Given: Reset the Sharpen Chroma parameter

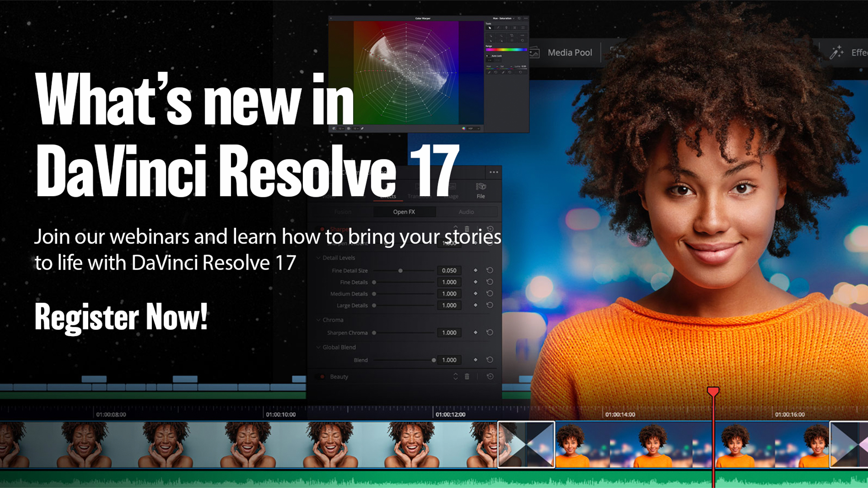Looking at the screenshot, I should (490, 333).
